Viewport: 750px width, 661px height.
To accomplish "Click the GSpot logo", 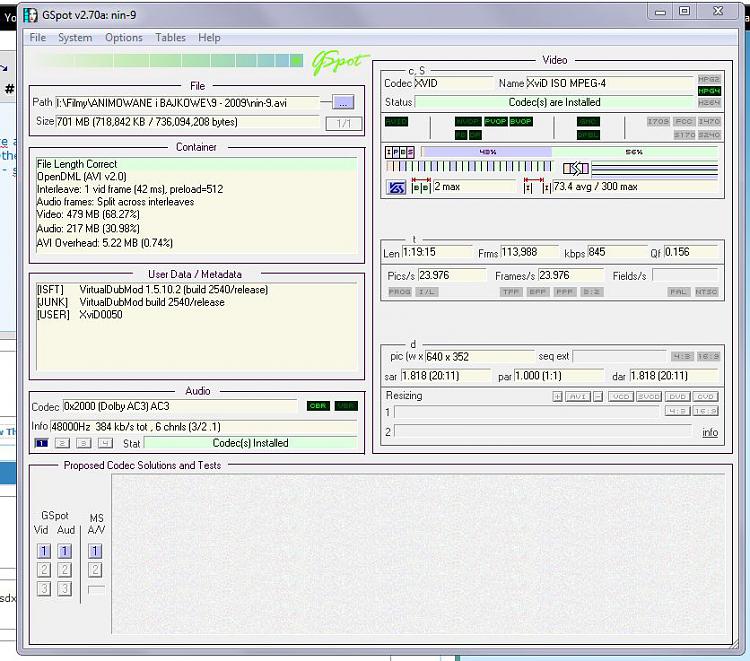I will (x=340, y=62).
